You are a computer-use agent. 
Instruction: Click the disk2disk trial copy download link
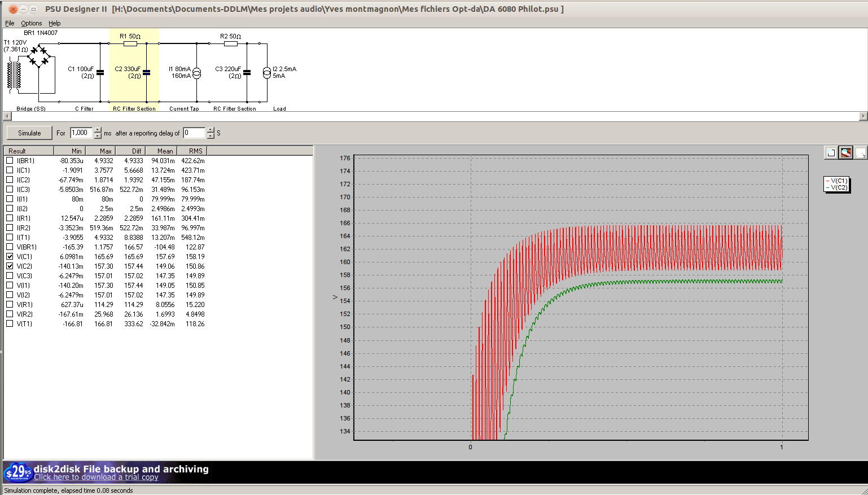[96, 478]
